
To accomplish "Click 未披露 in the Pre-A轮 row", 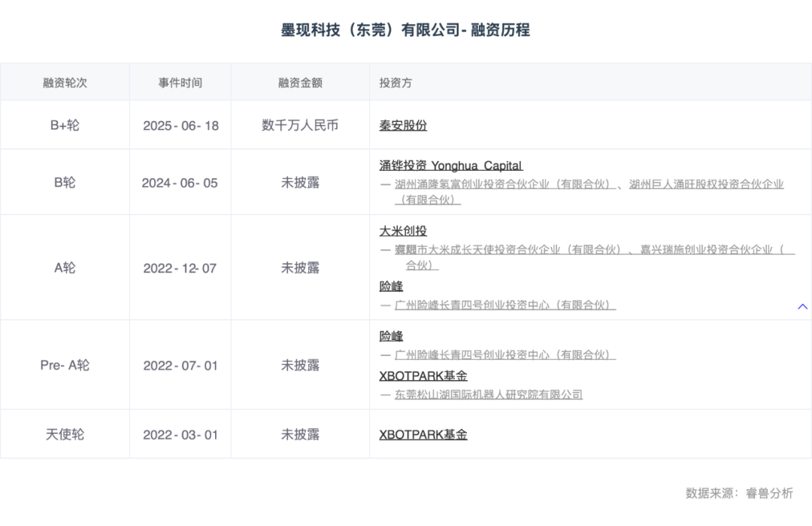I will click(x=300, y=365).
